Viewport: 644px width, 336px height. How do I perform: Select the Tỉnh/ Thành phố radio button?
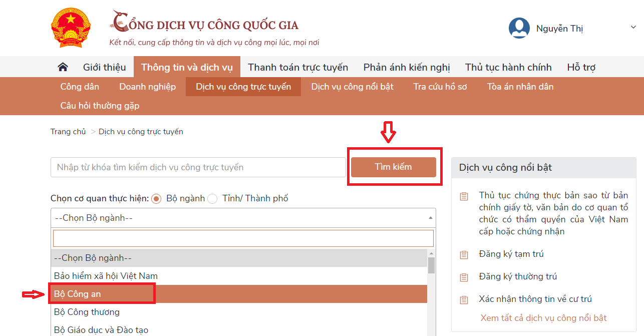[x=212, y=199]
